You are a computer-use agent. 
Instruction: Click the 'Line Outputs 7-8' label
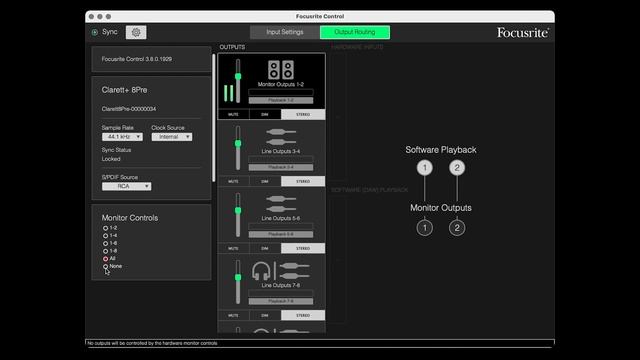click(281, 285)
